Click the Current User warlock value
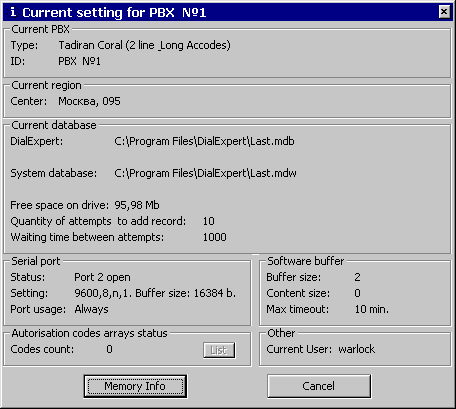The image size is (456, 409). click(x=357, y=349)
